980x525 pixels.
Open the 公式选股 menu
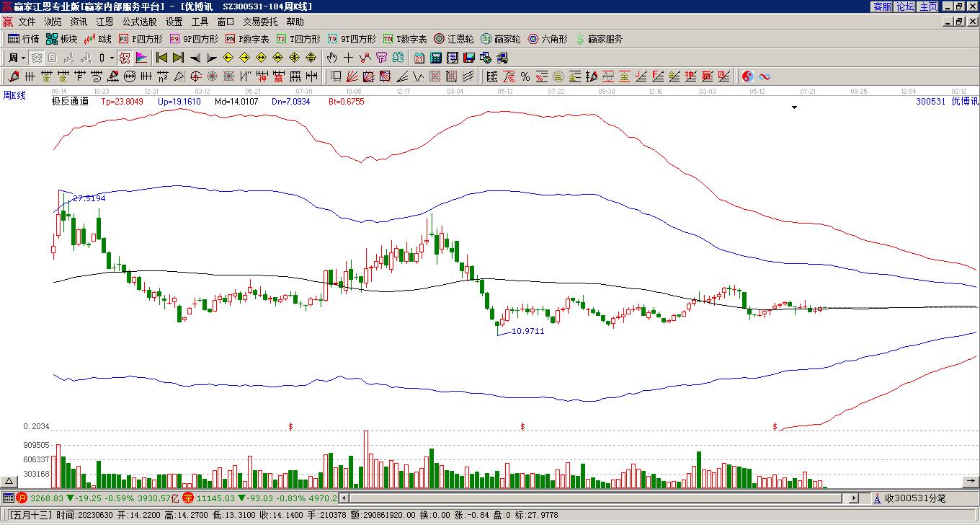[139, 22]
